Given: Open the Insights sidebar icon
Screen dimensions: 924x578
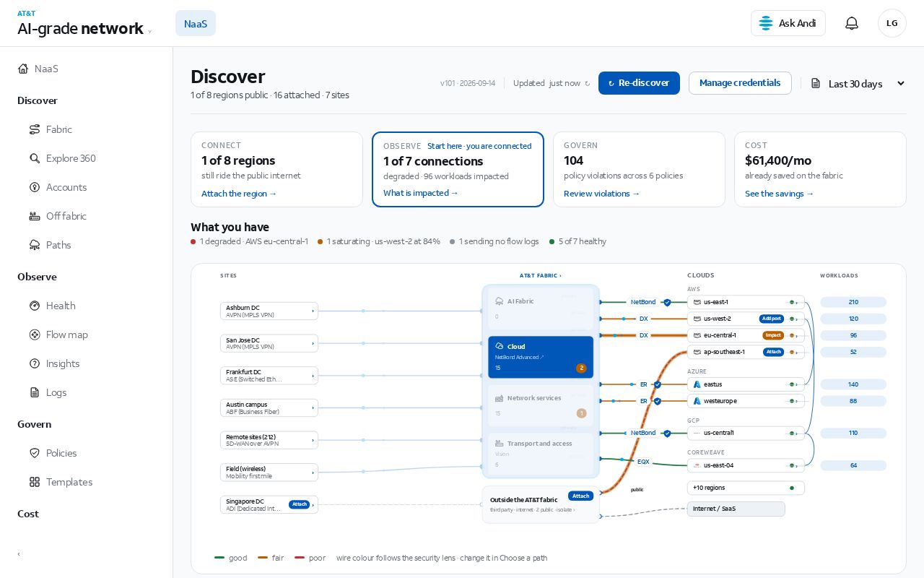Looking at the screenshot, I should (35, 363).
